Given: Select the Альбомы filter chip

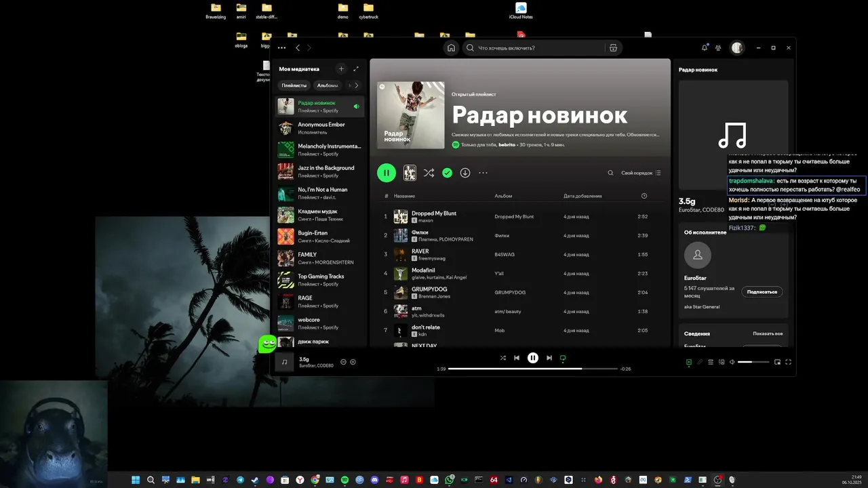Looking at the screenshot, I should tap(328, 85).
